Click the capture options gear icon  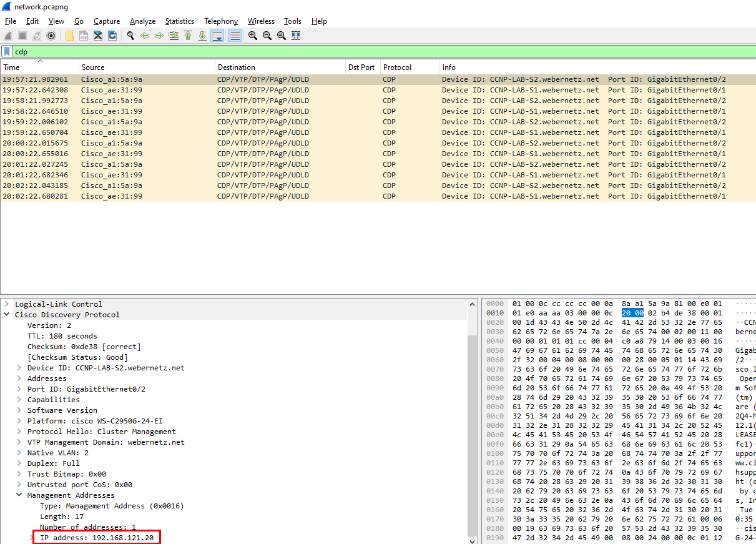click(51, 36)
